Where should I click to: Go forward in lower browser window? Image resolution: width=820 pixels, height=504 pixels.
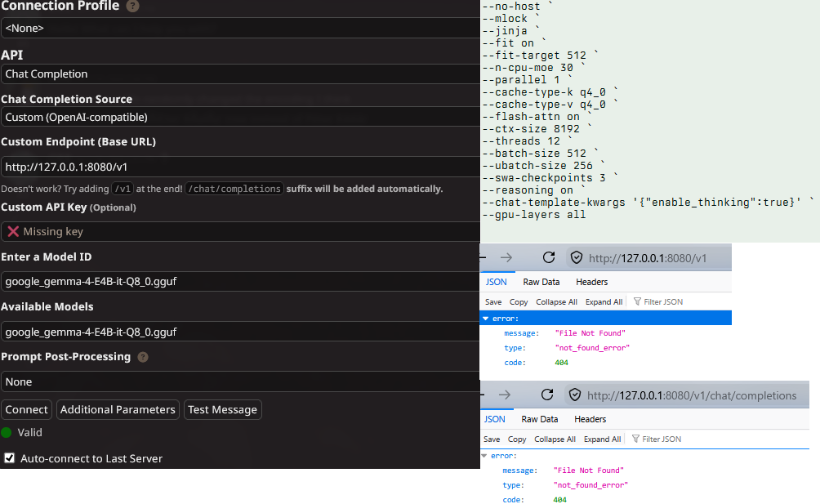tap(505, 395)
